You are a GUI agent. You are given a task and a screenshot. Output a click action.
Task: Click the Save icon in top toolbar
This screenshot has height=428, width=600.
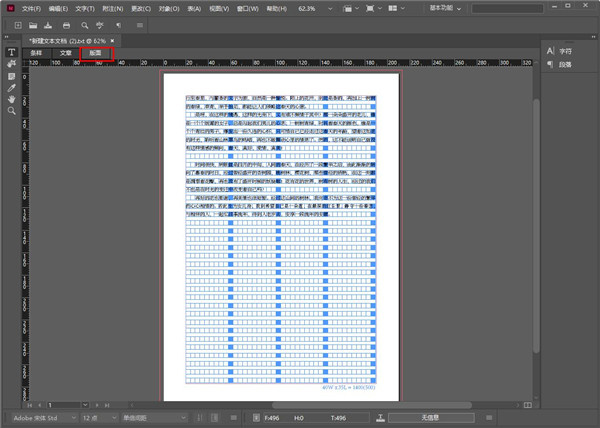[48, 22]
